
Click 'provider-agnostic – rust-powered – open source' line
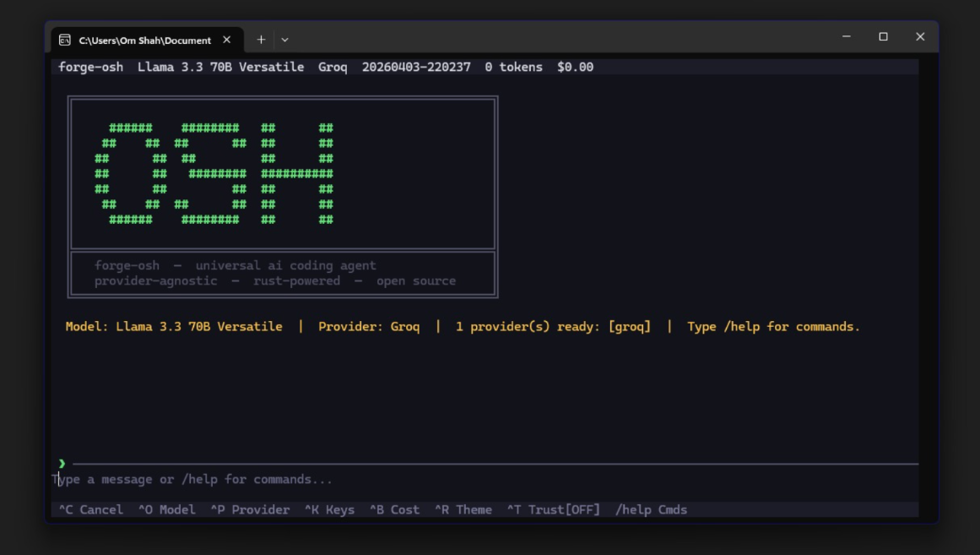point(275,281)
